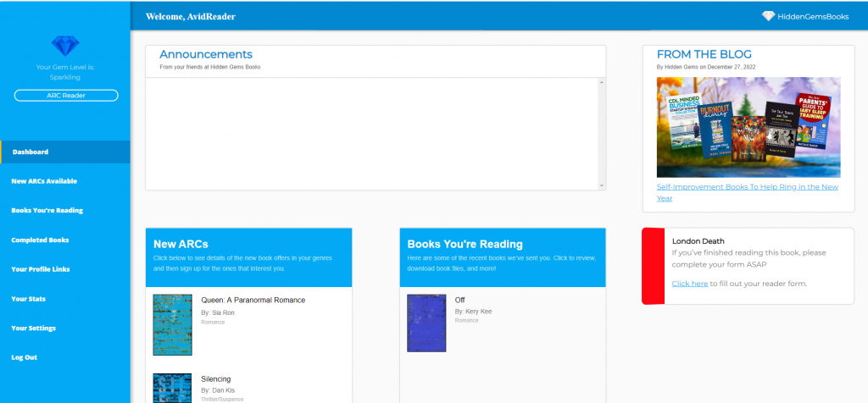Click the ARC Reader badge button
The width and height of the screenshot is (868, 403).
pos(66,96)
